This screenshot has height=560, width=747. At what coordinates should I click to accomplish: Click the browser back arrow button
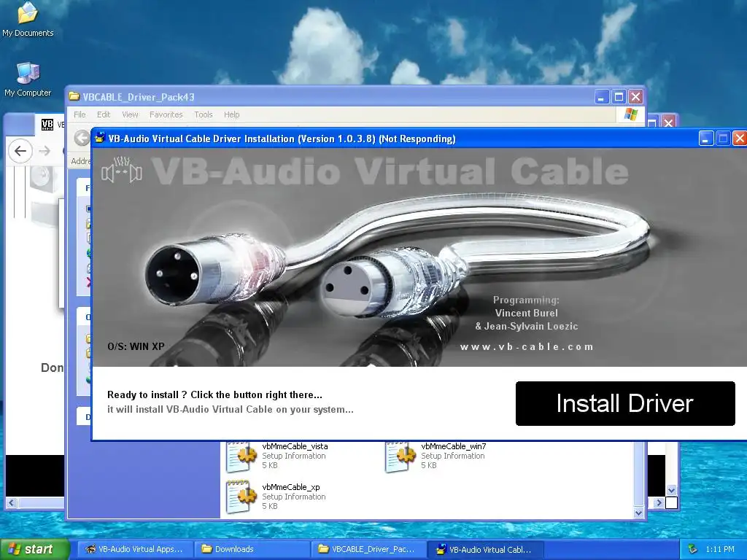click(20, 151)
